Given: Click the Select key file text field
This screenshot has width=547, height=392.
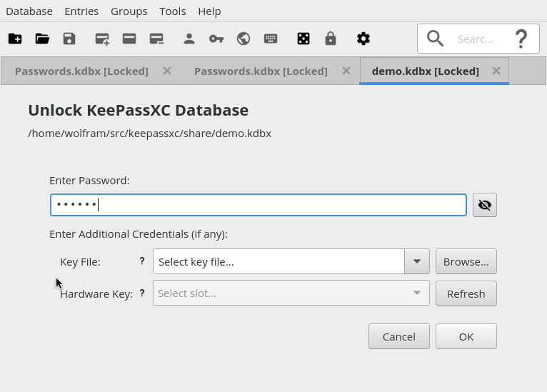Looking at the screenshot, I should click(x=278, y=261).
